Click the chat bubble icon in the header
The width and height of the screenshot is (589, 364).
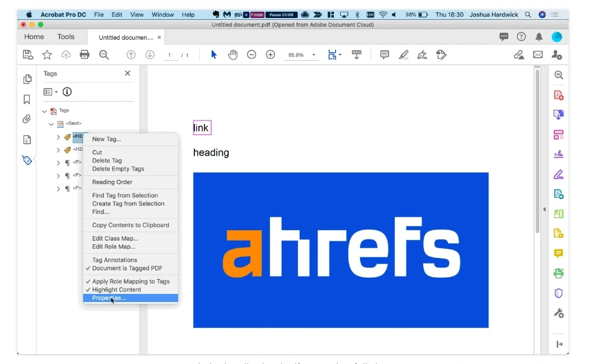click(504, 37)
